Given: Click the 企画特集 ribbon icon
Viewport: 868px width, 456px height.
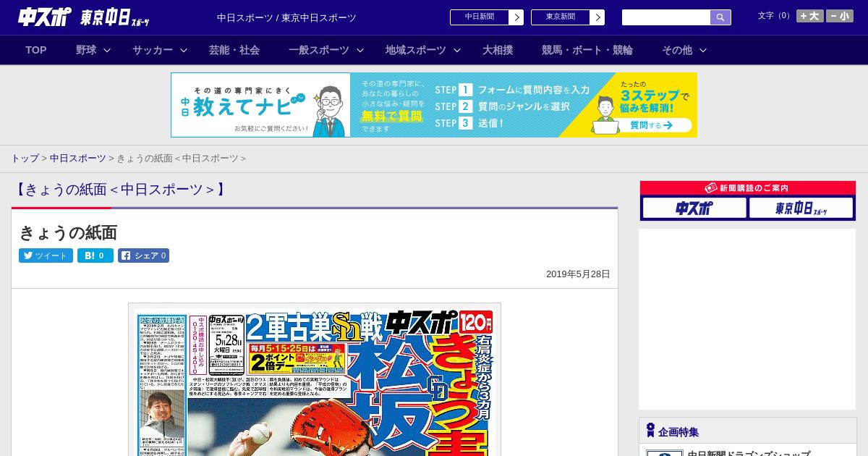Looking at the screenshot, I should point(650,431).
